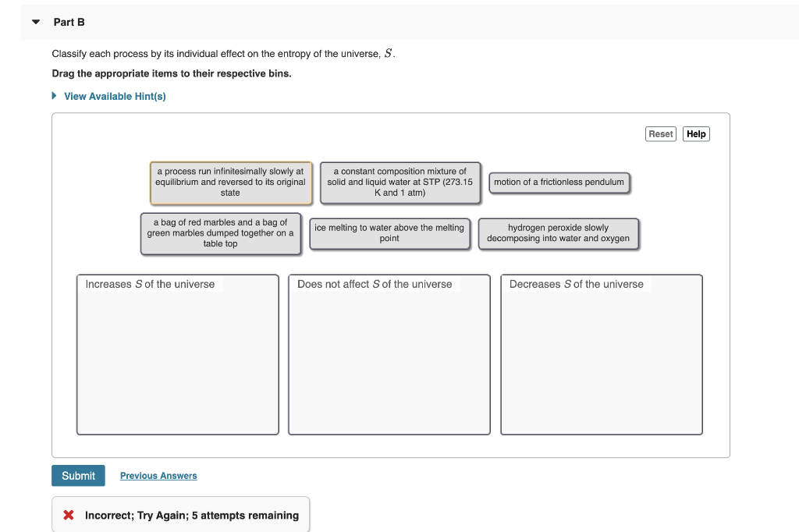
Task: Click the red X incorrect icon
Action: click(x=69, y=515)
